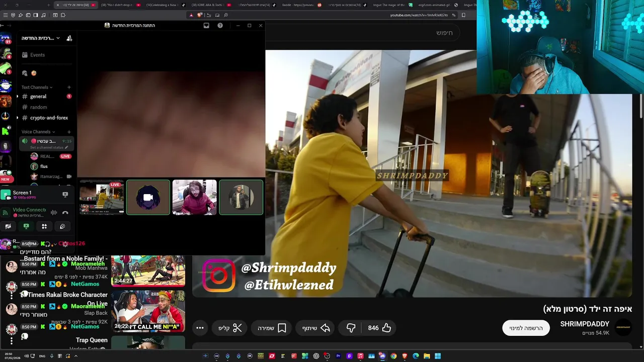Disconnect from voice with the hang-up icon
644x362 pixels.
tap(65, 213)
